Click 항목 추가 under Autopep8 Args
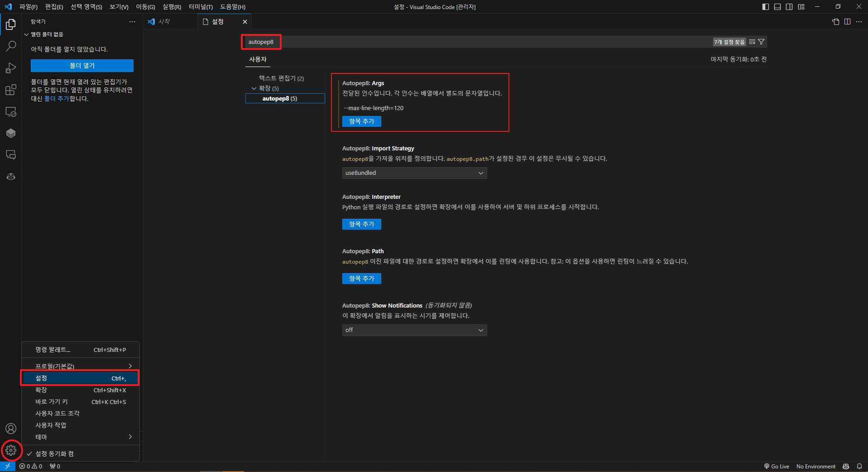Viewport: 868px width, 472px height. pyautogui.click(x=361, y=121)
